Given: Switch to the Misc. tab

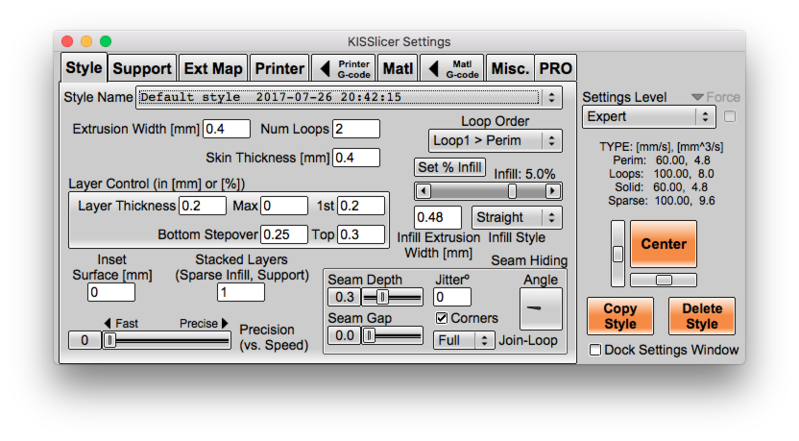Looking at the screenshot, I should coord(510,68).
